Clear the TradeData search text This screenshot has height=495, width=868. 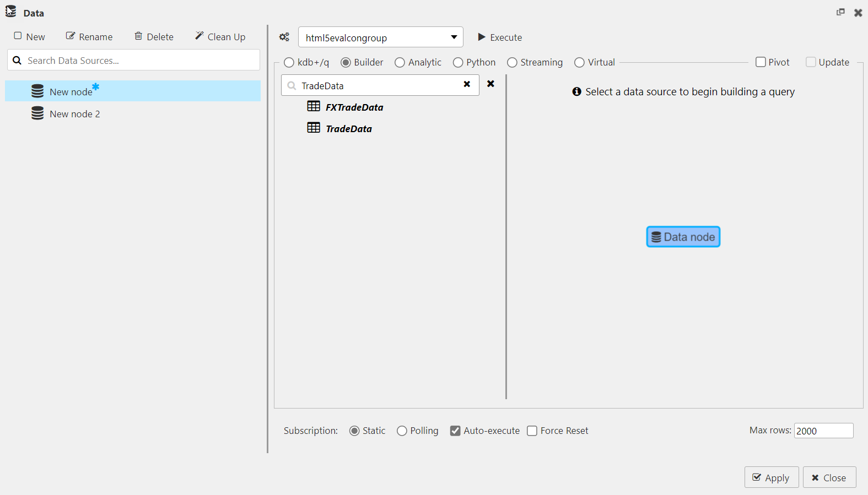coord(467,84)
